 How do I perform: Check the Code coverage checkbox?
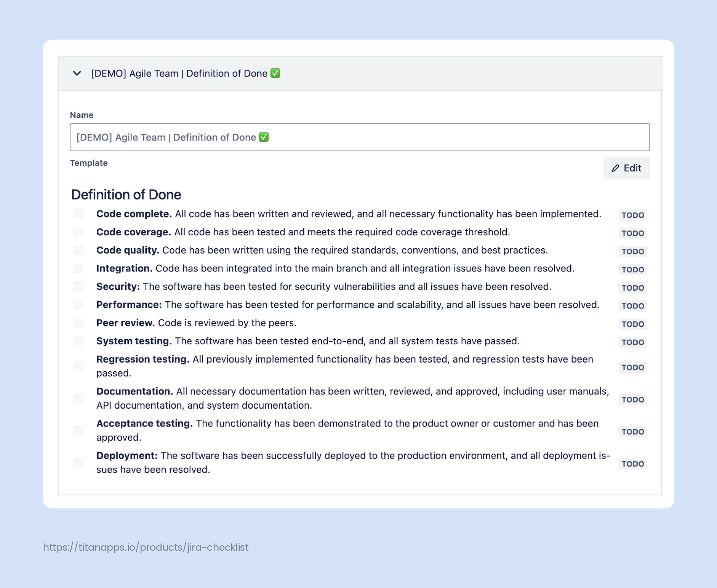pyautogui.click(x=78, y=232)
